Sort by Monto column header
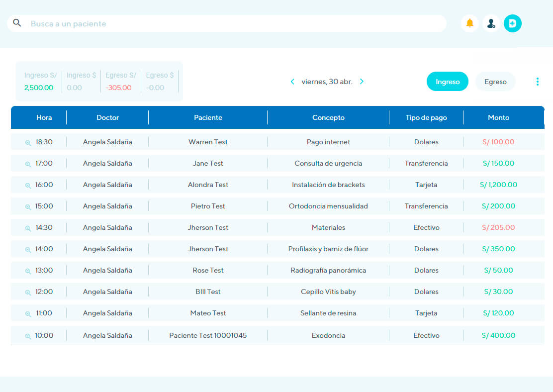553x392 pixels. click(498, 117)
